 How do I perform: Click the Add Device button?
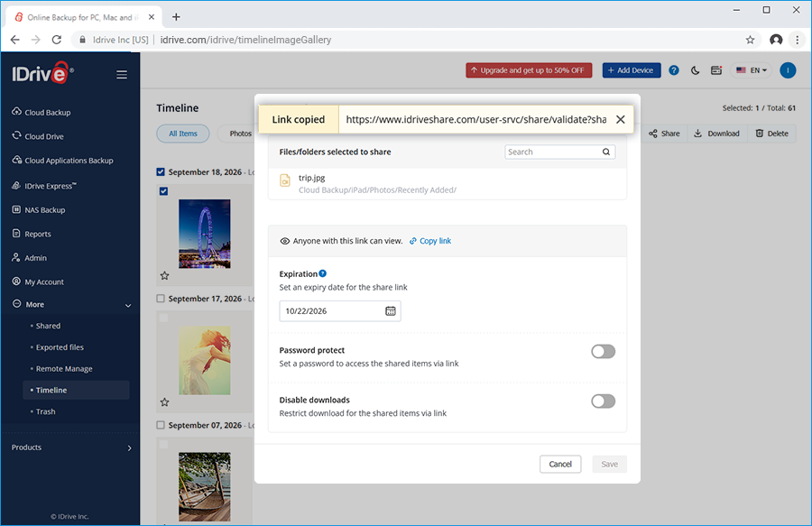tap(632, 70)
